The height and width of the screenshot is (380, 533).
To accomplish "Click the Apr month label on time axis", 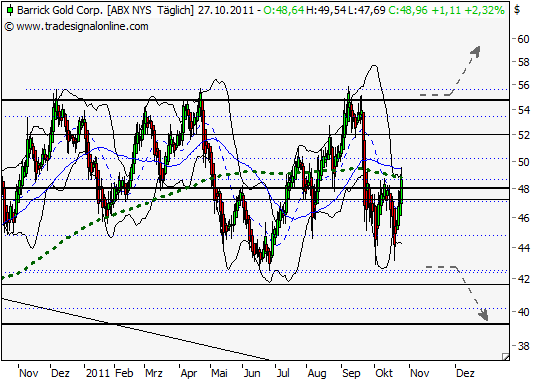I will (189, 373).
